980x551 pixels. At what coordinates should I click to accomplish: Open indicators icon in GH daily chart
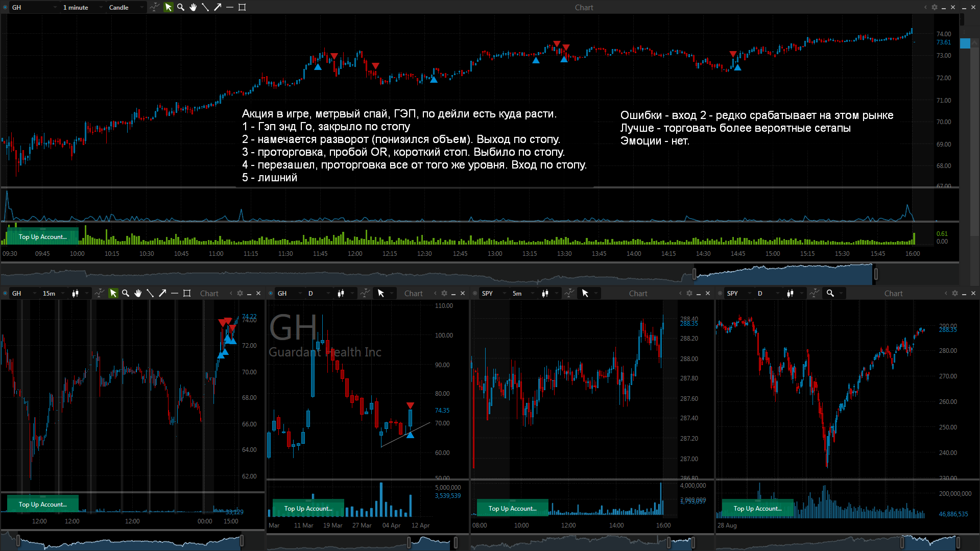tap(365, 293)
